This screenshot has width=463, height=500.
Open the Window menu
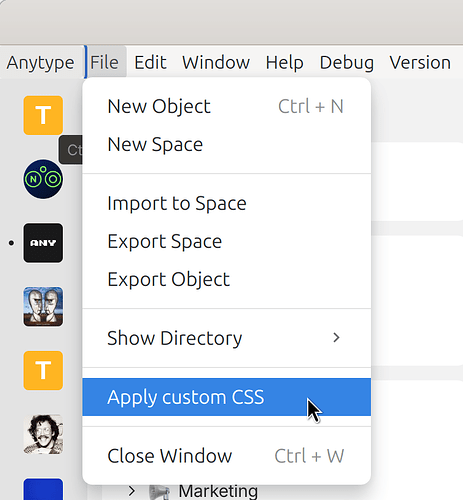[x=216, y=62]
